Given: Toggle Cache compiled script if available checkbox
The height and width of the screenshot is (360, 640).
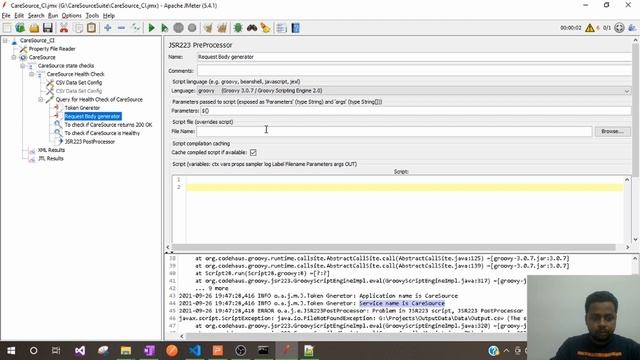Looking at the screenshot, I should pyautogui.click(x=253, y=152).
